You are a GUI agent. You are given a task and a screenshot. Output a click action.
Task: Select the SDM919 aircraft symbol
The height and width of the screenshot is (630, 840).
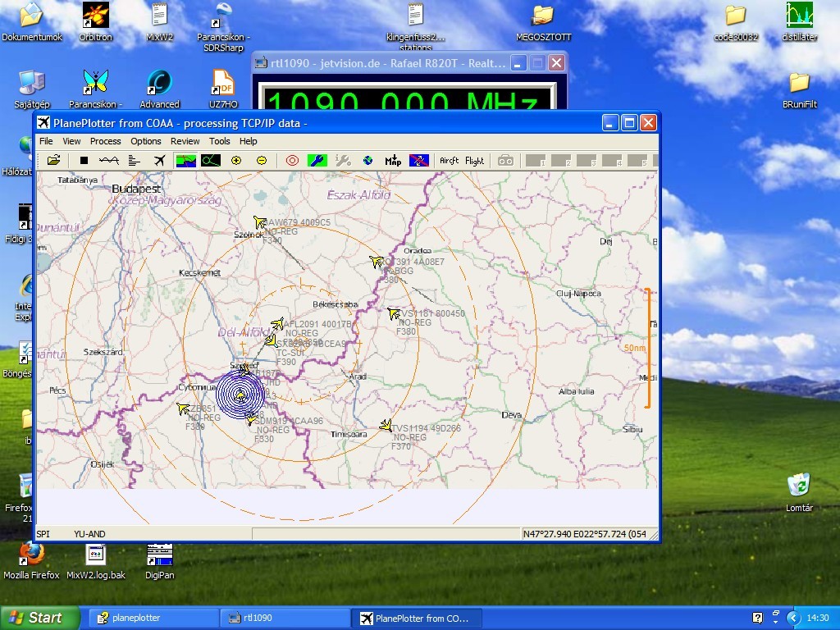point(251,419)
